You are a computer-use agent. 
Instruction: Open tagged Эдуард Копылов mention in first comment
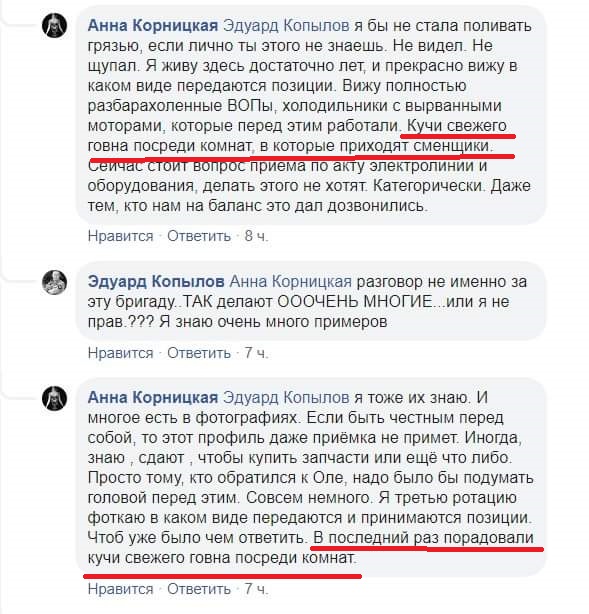coord(286,26)
